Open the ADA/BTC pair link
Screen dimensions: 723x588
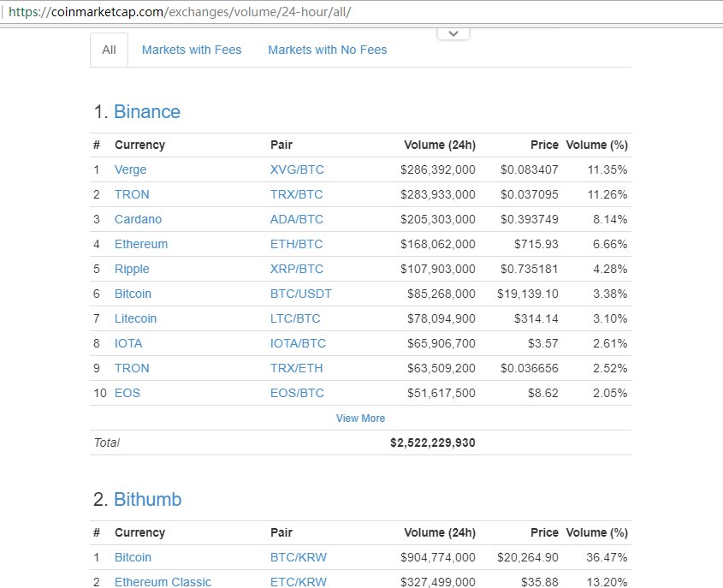297,219
